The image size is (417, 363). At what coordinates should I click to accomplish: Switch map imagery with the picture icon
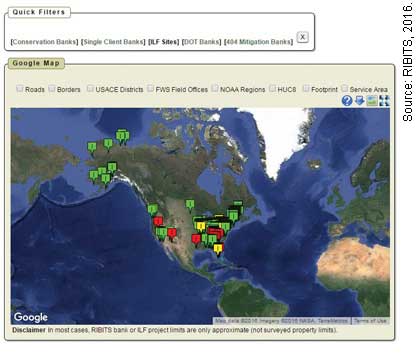click(x=372, y=100)
